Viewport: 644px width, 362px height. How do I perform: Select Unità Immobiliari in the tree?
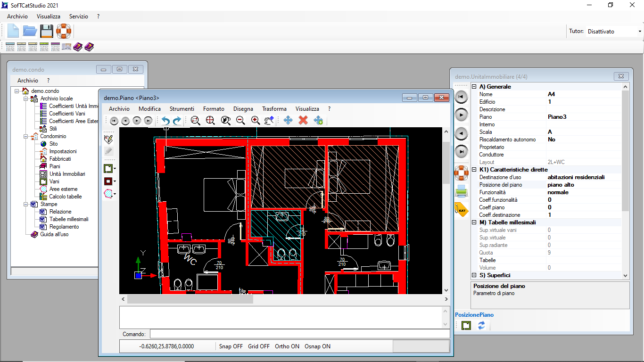click(x=67, y=174)
